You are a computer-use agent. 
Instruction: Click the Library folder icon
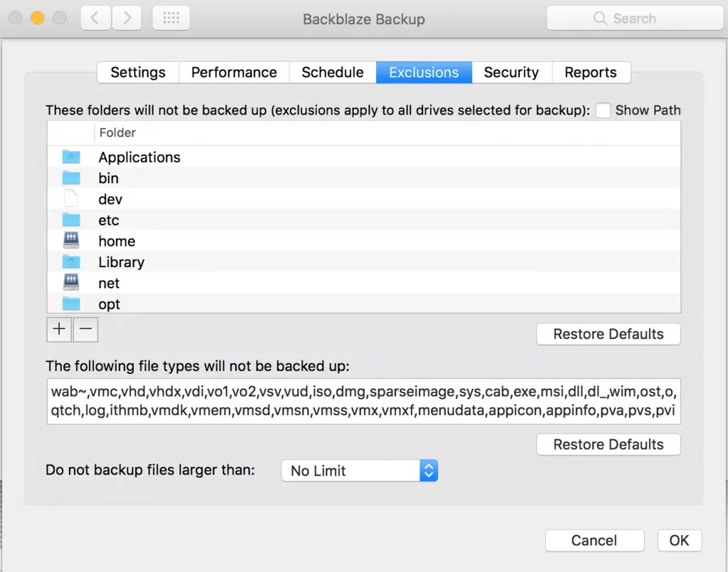click(71, 261)
